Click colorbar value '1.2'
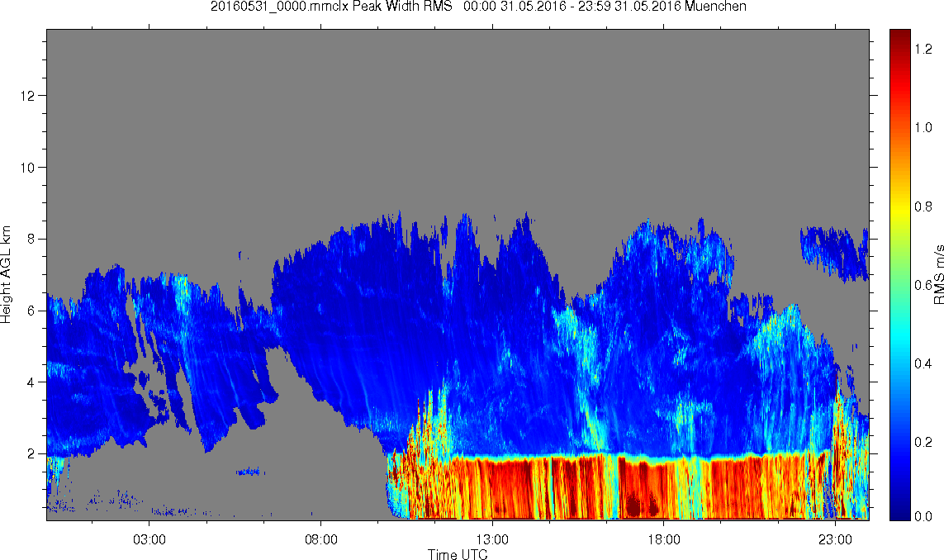 [x=923, y=50]
